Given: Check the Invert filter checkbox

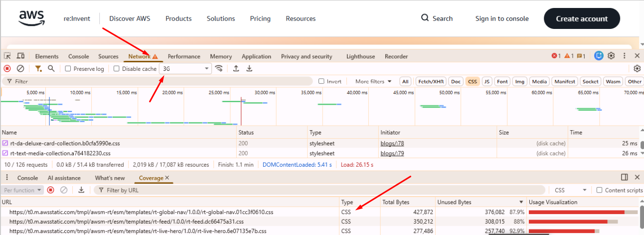Looking at the screenshot, I should pos(322,81).
